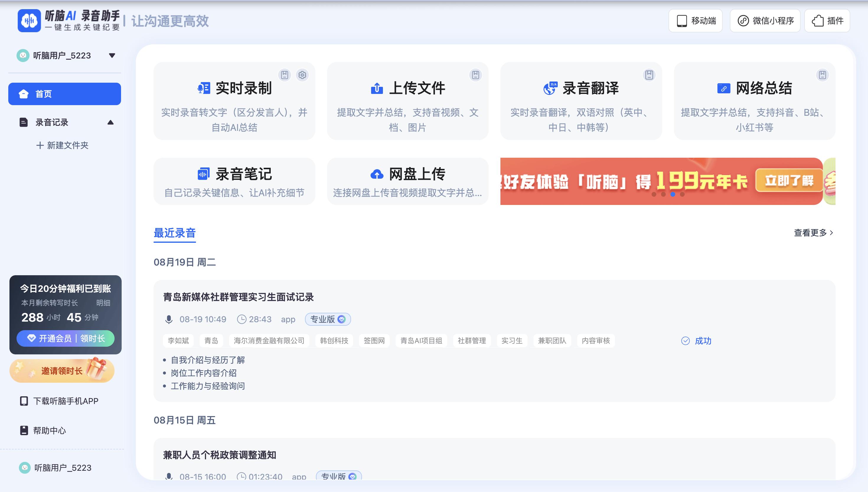This screenshot has height=492, width=868.
Task: Select 录音记录 in the sidebar menu
Action: 51,122
